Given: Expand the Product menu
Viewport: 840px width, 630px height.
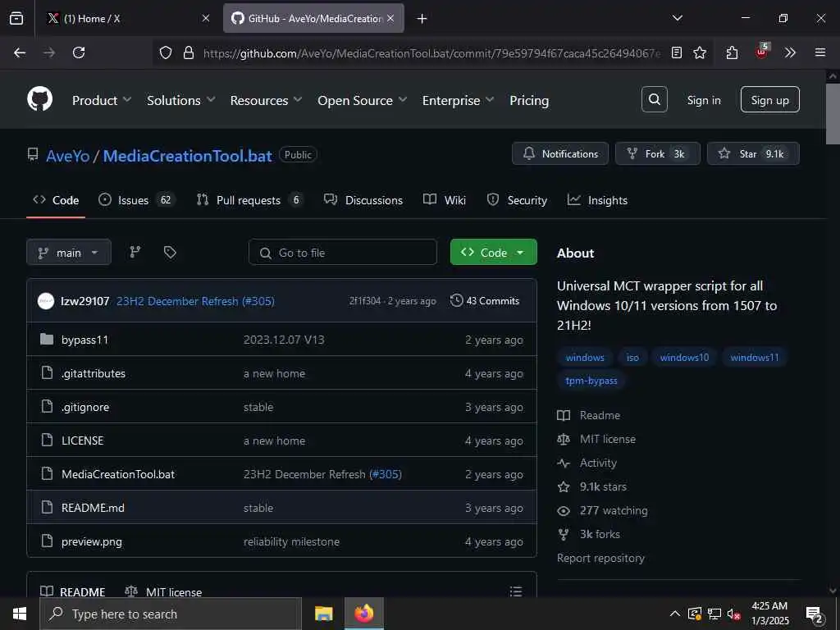Looking at the screenshot, I should [x=102, y=100].
